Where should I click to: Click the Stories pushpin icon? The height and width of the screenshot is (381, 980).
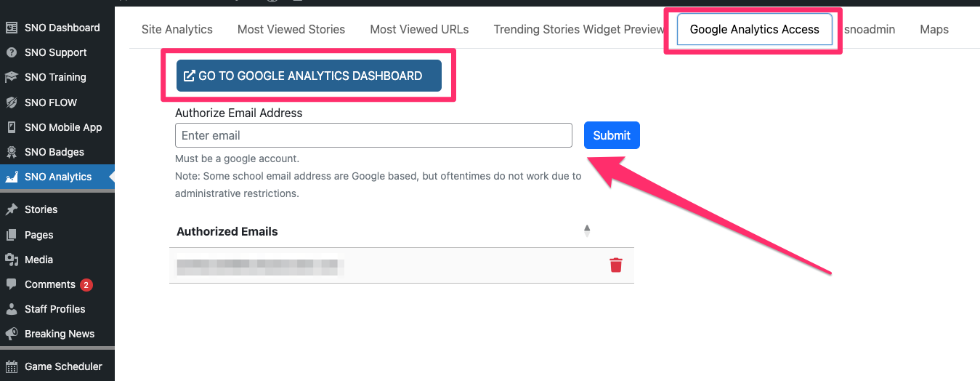pos(12,209)
